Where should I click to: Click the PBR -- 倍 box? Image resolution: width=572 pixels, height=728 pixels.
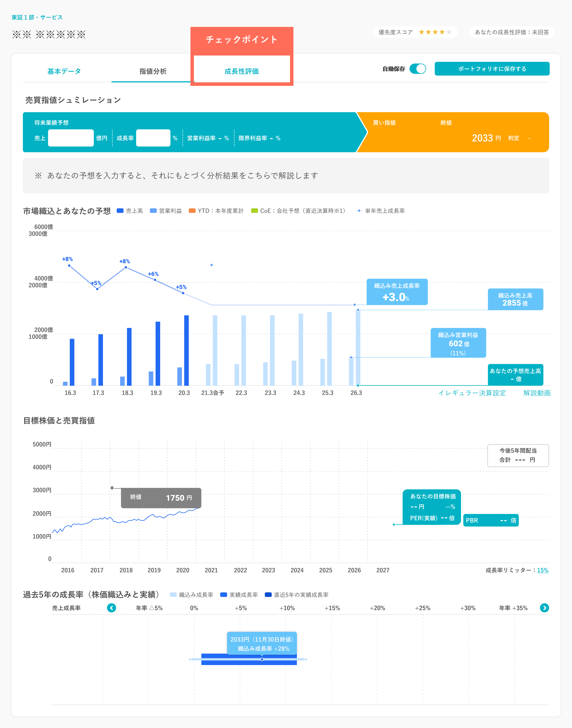tap(491, 520)
